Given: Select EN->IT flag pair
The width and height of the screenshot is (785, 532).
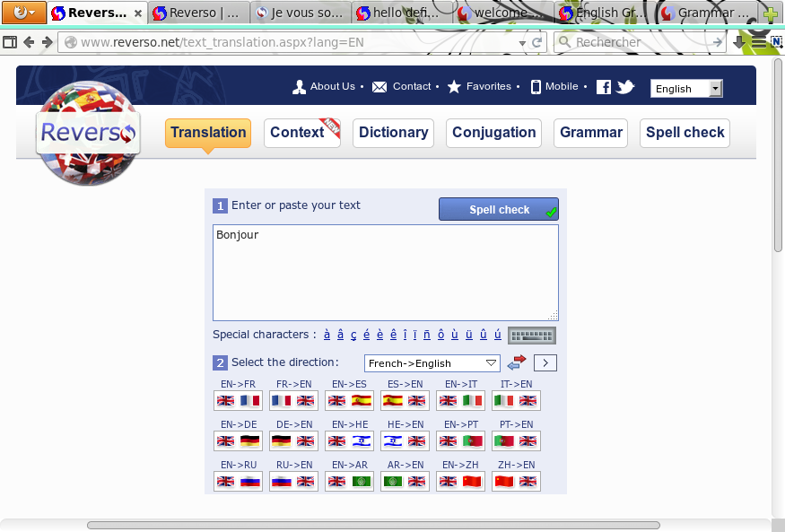Looking at the screenshot, I should coord(460,400).
